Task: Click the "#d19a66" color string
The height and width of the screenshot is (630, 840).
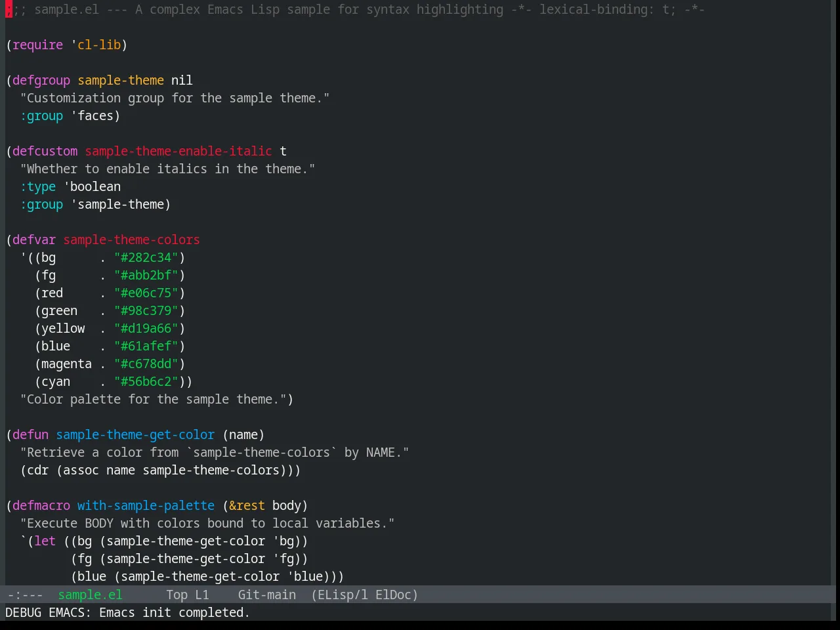Action: pos(146,328)
